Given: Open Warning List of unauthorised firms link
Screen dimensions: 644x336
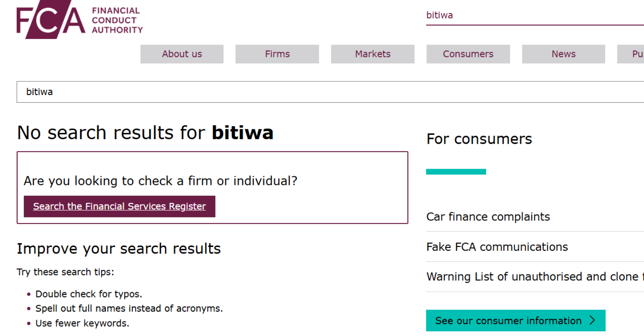Looking at the screenshot, I should coord(535,277).
